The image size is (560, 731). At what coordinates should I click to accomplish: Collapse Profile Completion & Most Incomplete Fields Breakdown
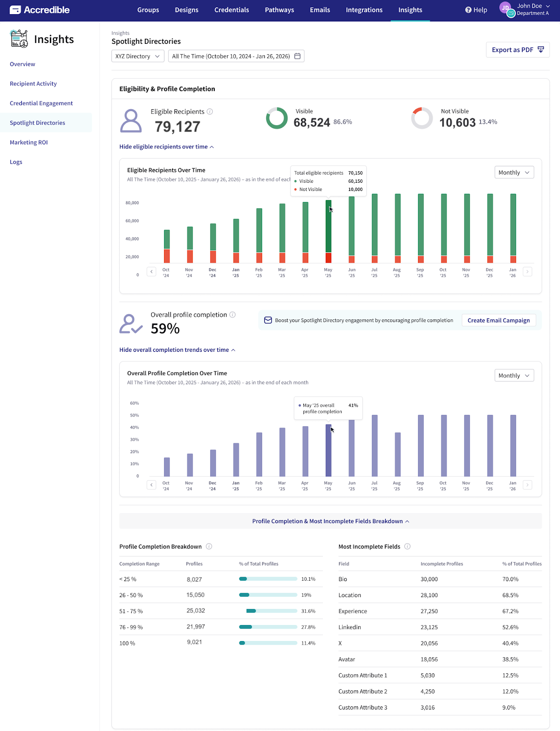pos(331,521)
